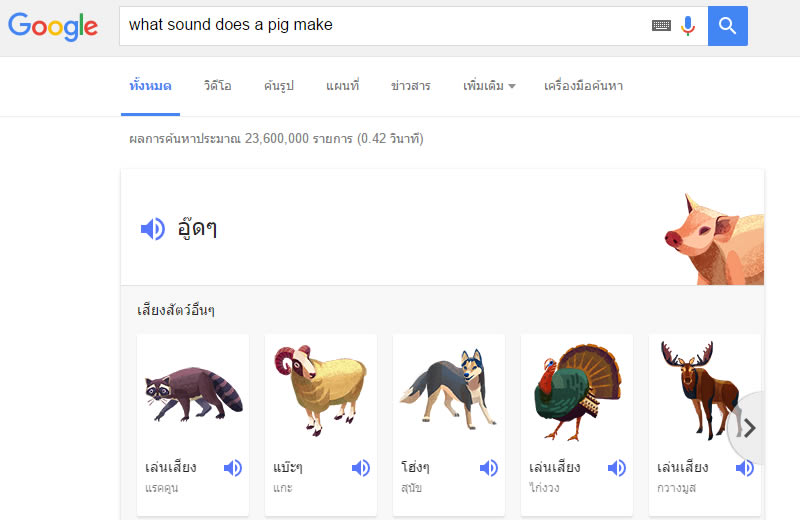Play the pig sound speaker icon
Image resolution: width=800 pixels, height=520 pixels.
(152, 229)
